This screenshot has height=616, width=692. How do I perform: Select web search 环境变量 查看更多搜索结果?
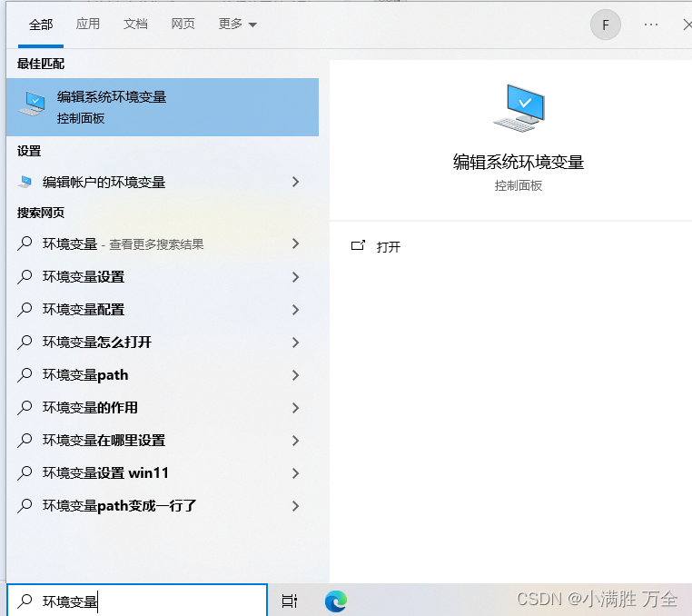point(163,243)
